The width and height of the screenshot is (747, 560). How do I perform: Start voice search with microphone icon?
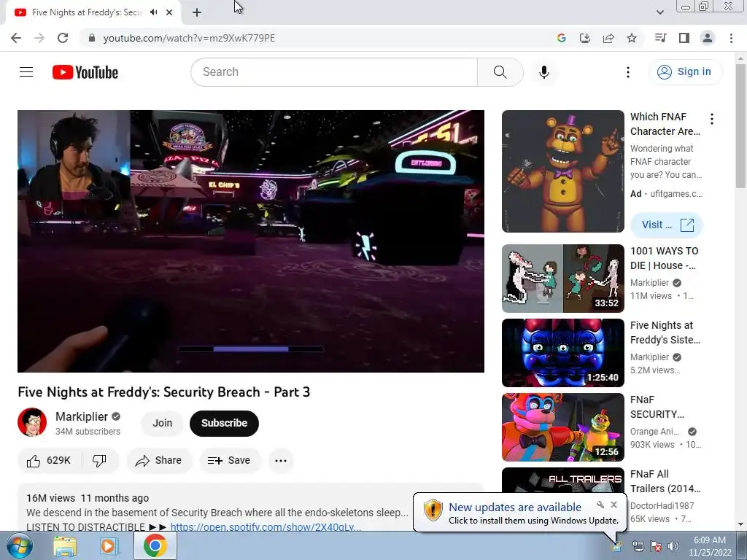(543, 72)
